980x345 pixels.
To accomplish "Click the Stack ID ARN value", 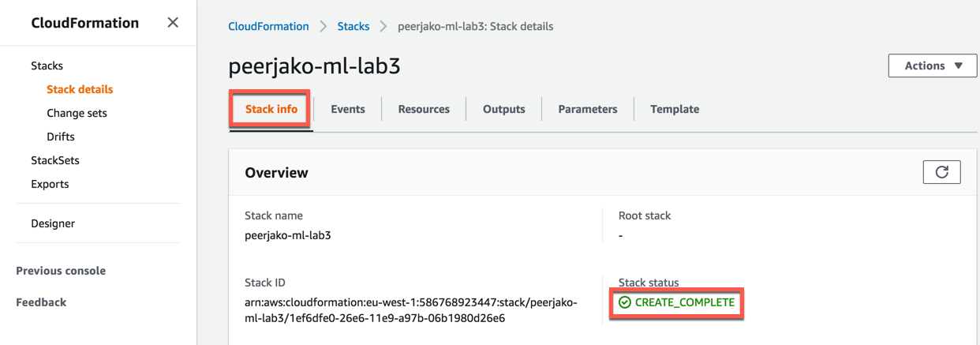I will (410, 310).
